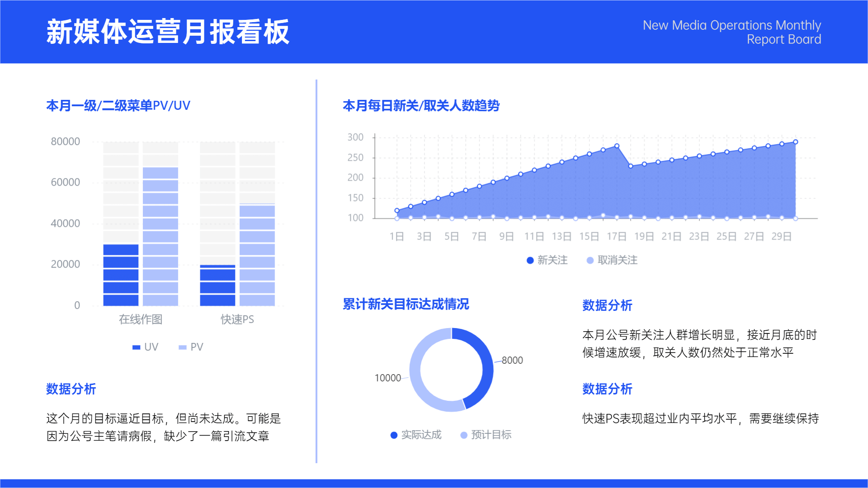
Task: Select sentence 快速PS表现超过业内平均水平
Action: 701,419
